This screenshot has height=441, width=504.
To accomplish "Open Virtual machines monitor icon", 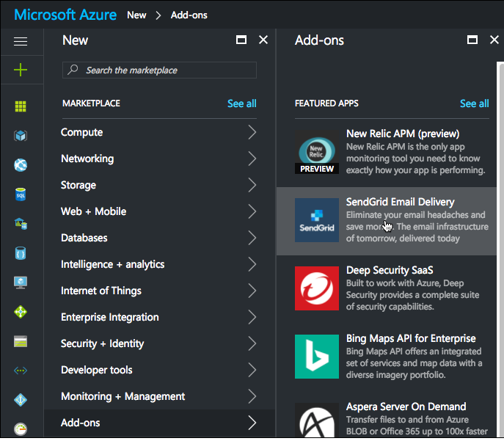I will [x=21, y=283].
